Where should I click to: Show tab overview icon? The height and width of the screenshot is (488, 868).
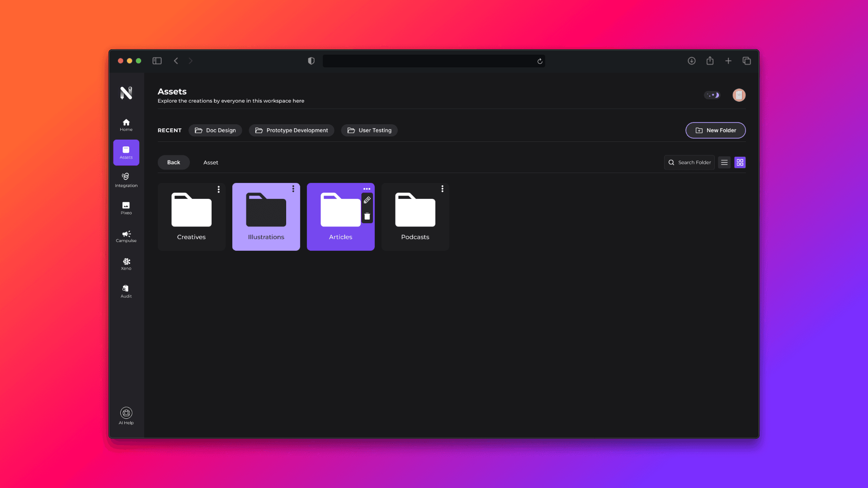(x=746, y=61)
